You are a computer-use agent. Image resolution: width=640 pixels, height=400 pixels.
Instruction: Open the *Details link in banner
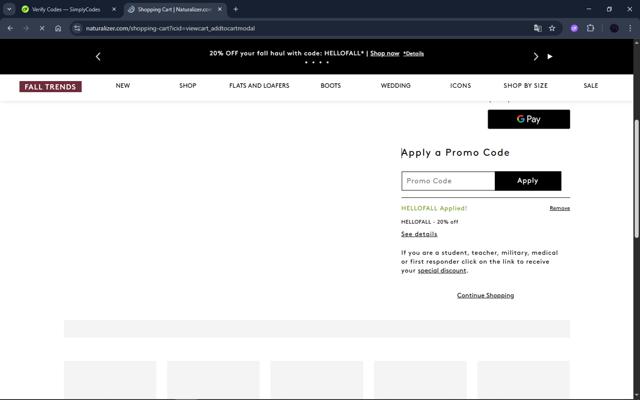(413, 53)
